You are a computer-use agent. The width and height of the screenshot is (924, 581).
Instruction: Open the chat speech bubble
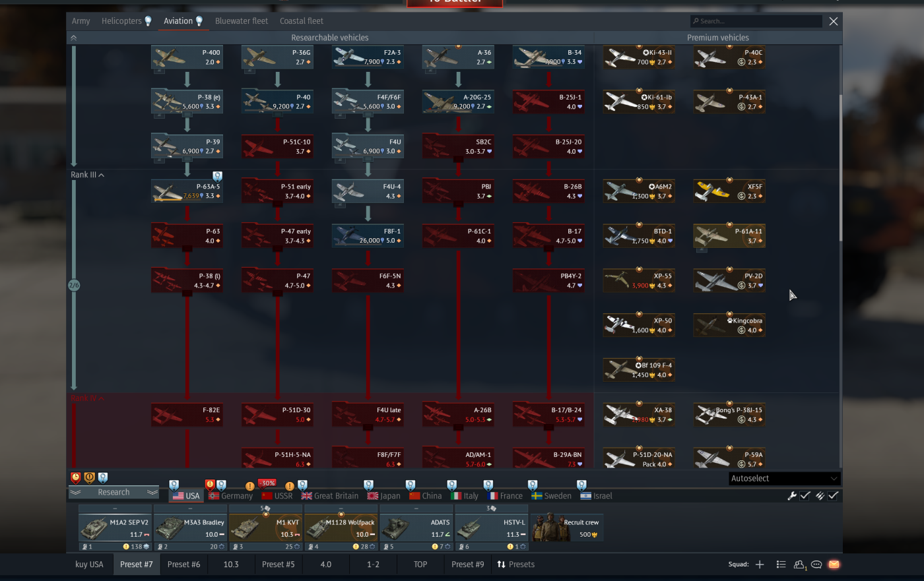[816, 565]
